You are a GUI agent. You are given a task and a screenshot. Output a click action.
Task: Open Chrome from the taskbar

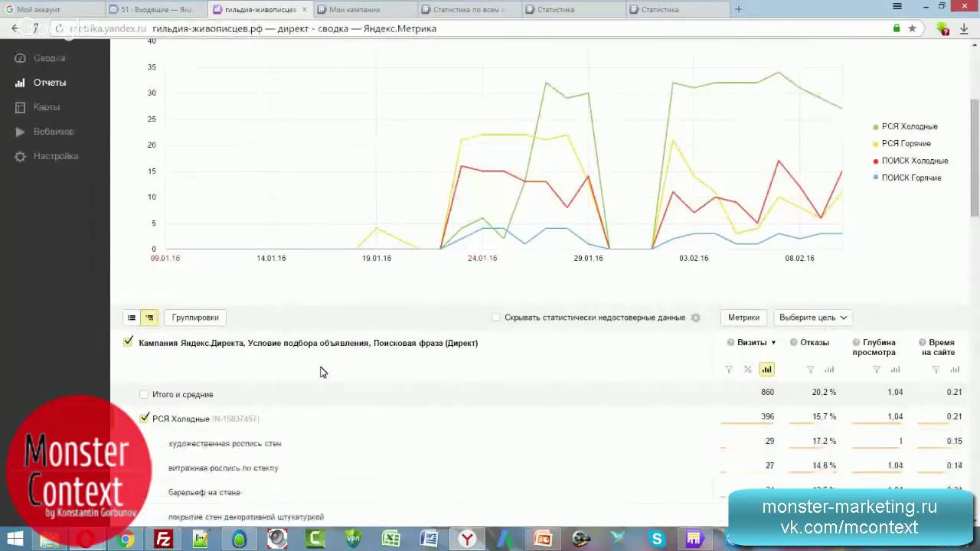coord(126,539)
